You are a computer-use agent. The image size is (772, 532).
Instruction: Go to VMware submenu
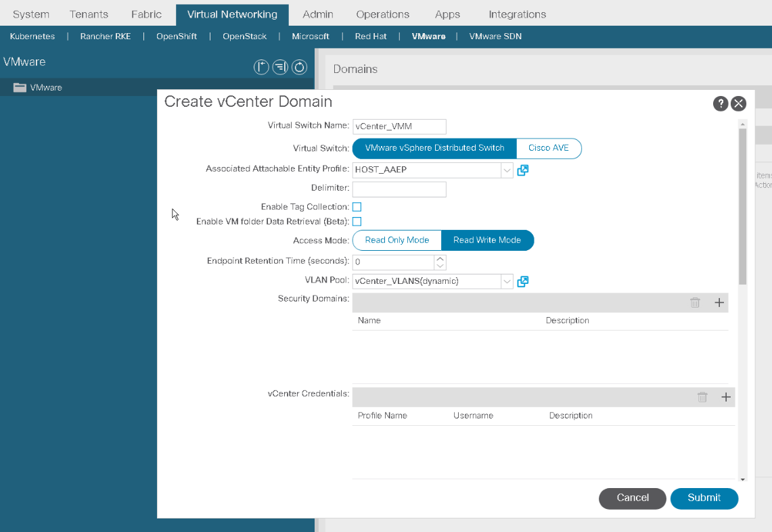[428, 37]
